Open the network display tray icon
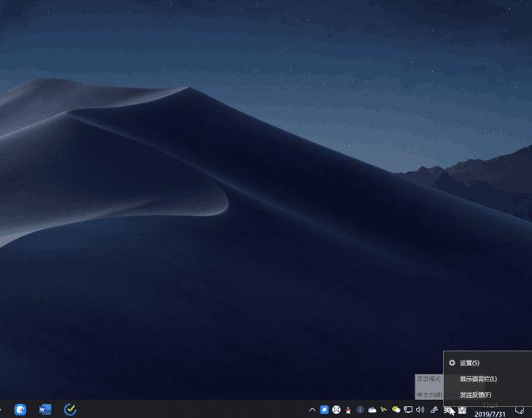Image resolution: width=532 pixels, height=418 pixels. [408, 410]
